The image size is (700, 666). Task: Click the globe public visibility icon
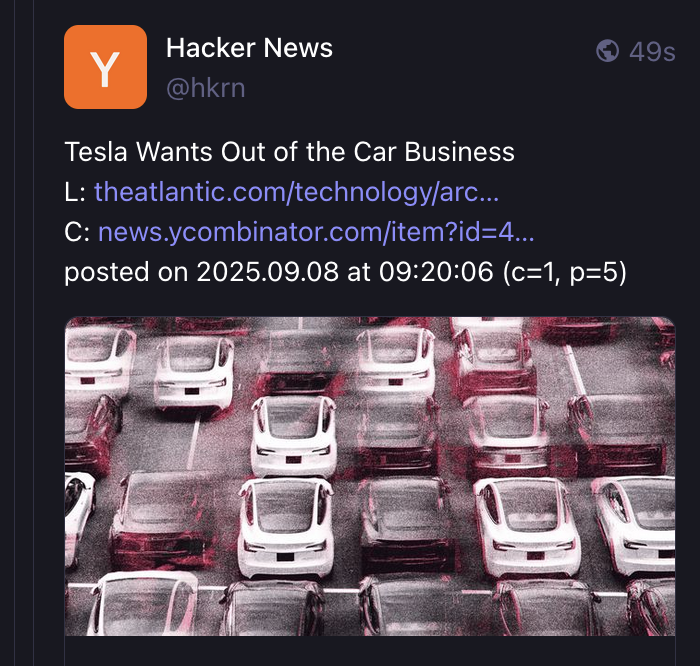pyautogui.click(x=607, y=51)
